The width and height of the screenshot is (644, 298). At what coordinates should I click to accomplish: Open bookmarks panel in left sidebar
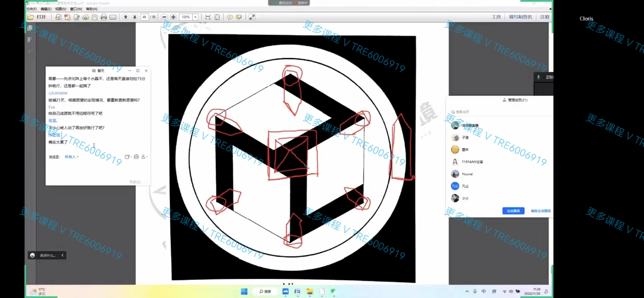click(x=30, y=40)
